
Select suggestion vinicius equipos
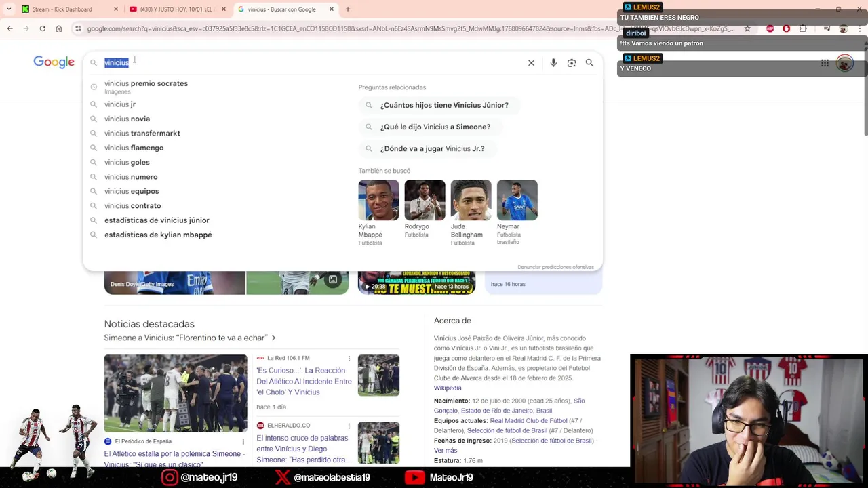(132, 191)
